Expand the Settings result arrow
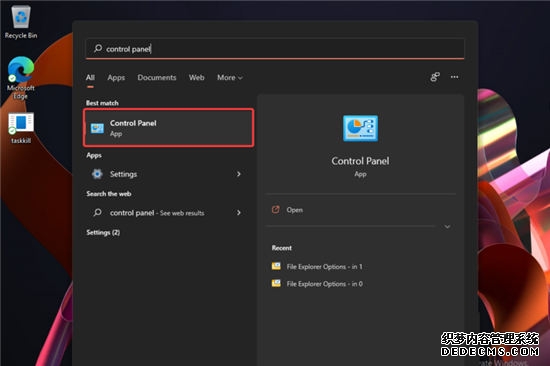 (239, 174)
